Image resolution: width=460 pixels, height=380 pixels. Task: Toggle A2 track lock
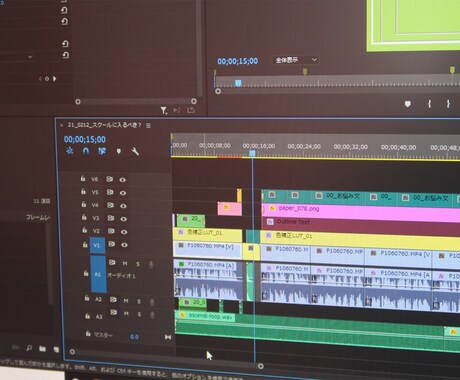click(87, 298)
